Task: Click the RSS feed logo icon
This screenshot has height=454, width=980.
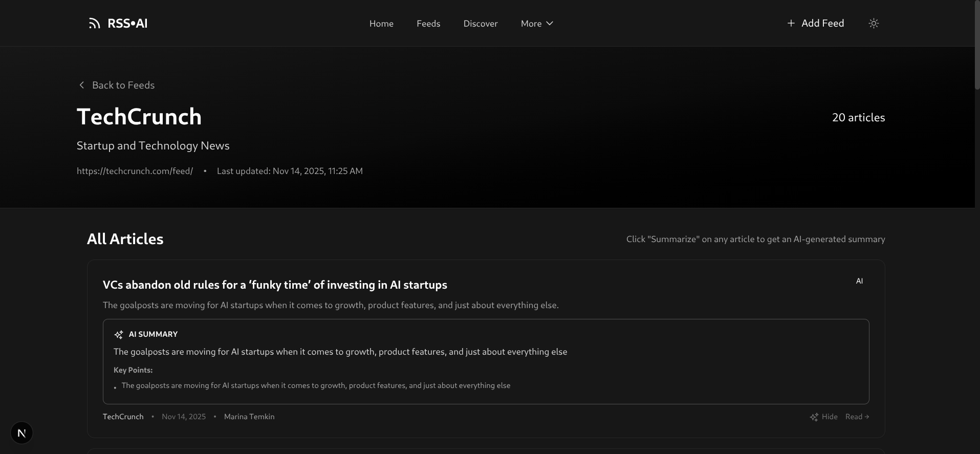Action: coord(94,23)
